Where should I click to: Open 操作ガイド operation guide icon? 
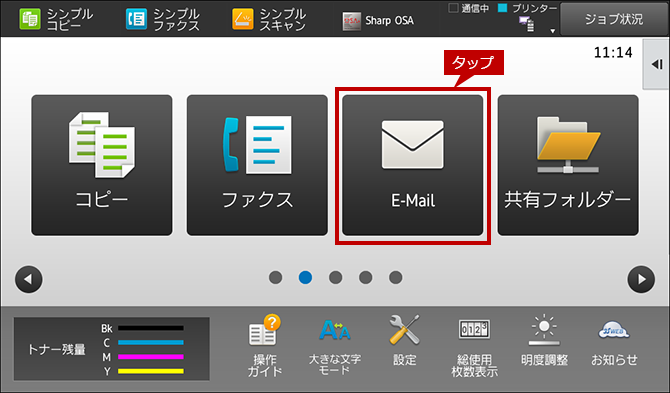pos(265,345)
